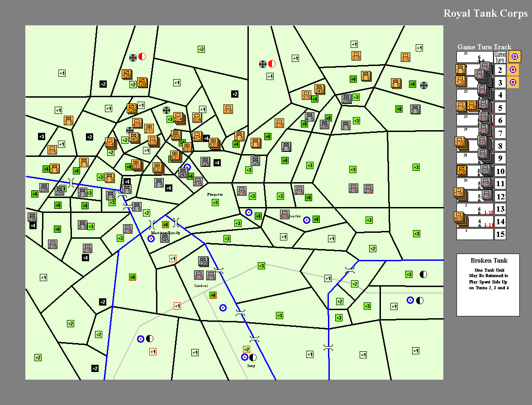Click turn number 4 box
Screen dimensions: 532x405
pos(500,95)
